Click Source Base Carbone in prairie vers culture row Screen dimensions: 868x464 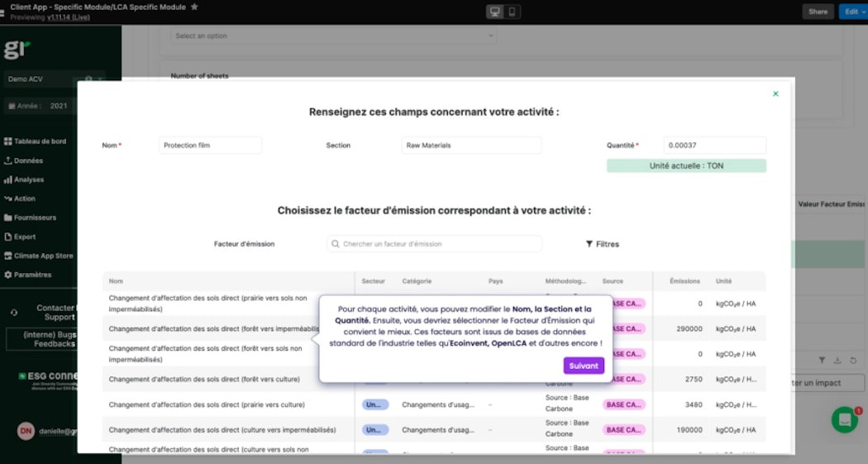567,403
